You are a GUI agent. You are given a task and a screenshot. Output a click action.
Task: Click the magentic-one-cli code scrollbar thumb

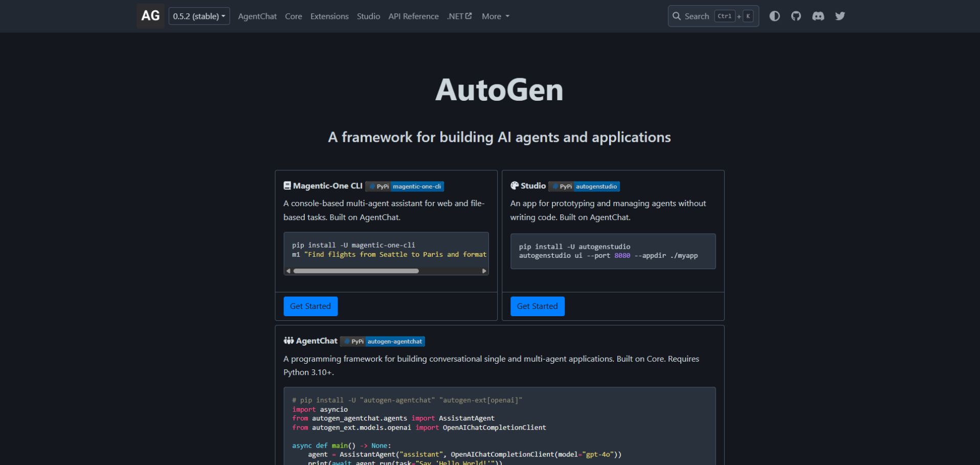[x=356, y=271]
